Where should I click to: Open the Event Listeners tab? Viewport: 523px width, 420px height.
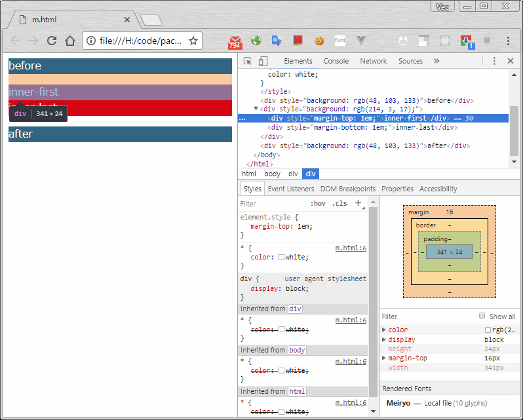point(291,189)
